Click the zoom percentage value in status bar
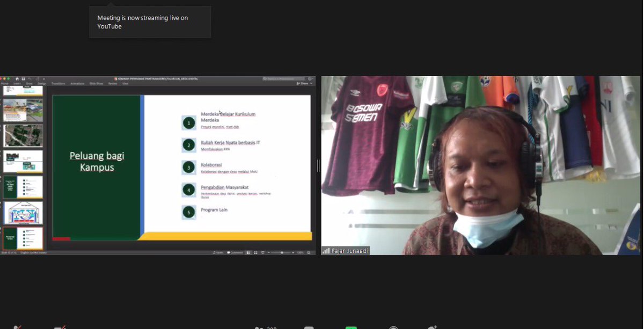This screenshot has height=329, width=644. coord(301,252)
